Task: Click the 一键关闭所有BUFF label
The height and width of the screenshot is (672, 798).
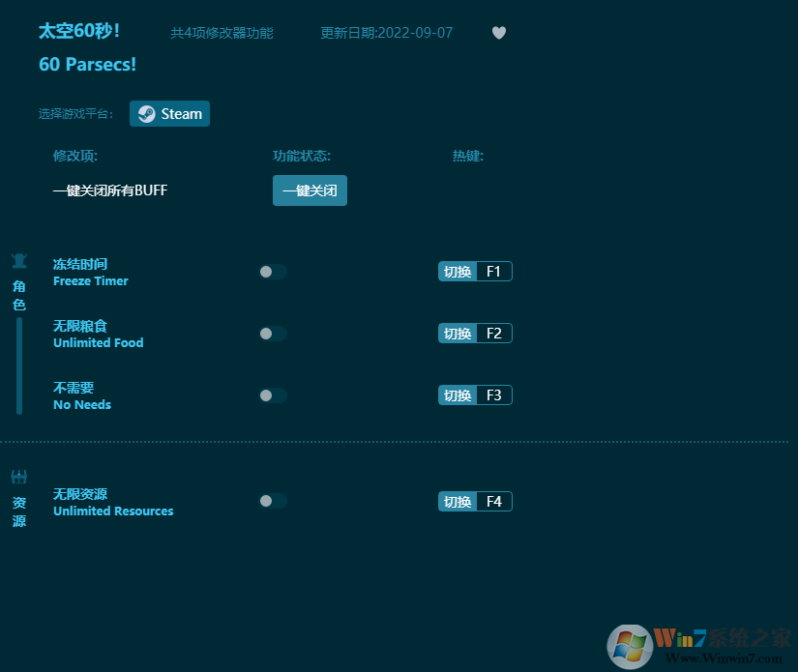Action: pos(110,190)
